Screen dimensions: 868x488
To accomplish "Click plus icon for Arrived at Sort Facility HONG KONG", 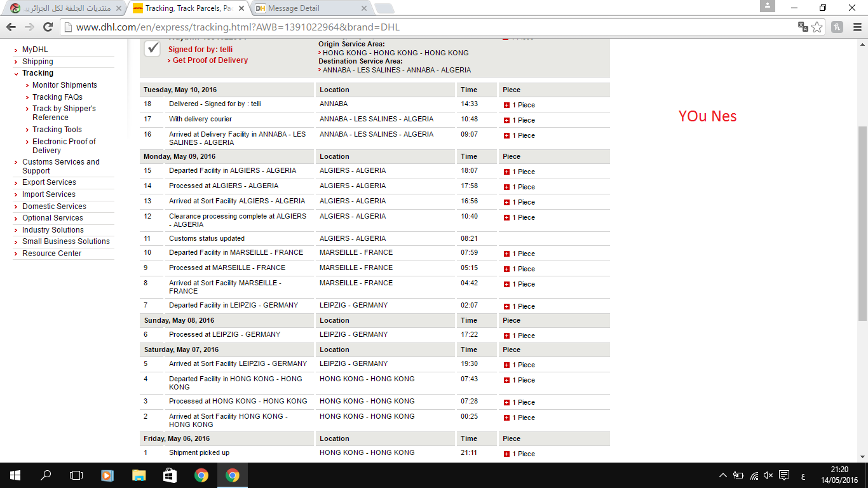I will tap(506, 417).
